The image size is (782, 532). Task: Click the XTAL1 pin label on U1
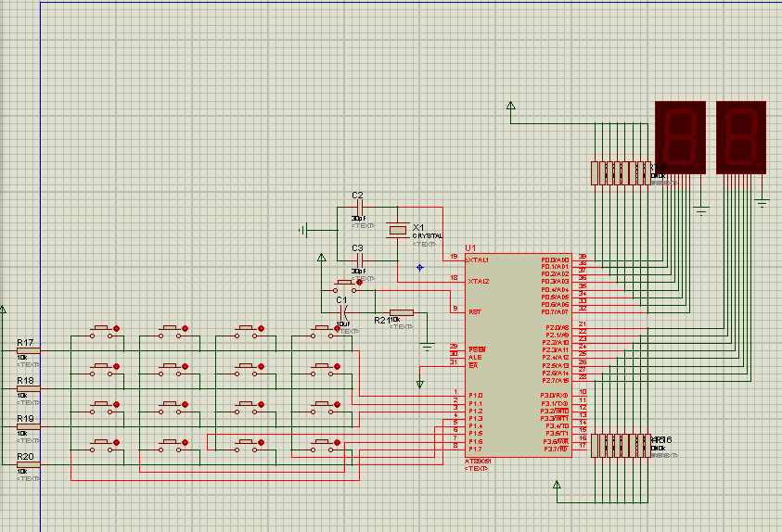(478, 260)
